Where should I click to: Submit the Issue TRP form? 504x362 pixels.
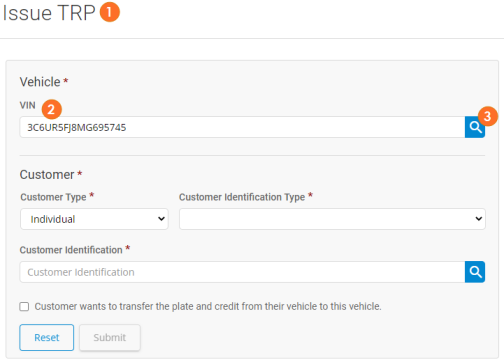click(110, 337)
